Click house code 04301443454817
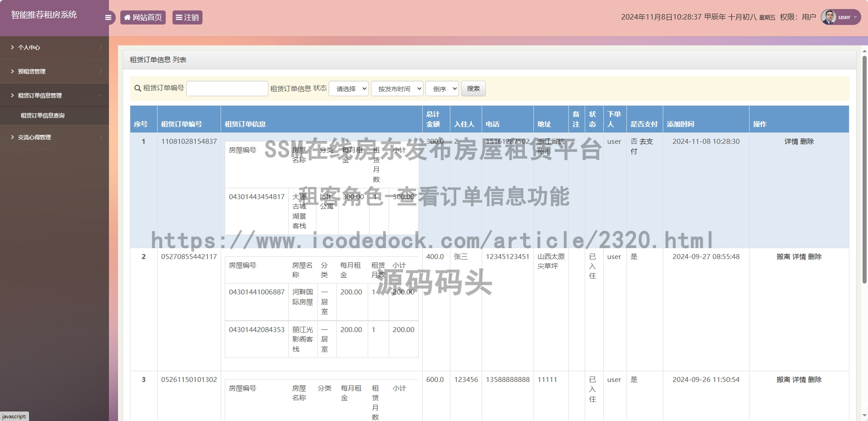Screen dimensions: 868x421 click(256, 197)
